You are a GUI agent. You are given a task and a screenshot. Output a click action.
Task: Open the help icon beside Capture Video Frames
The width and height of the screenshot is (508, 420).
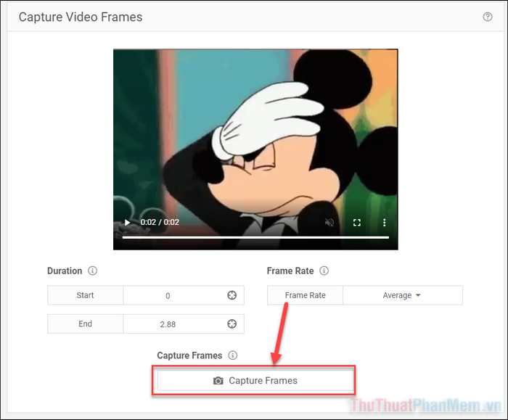coord(487,17)
